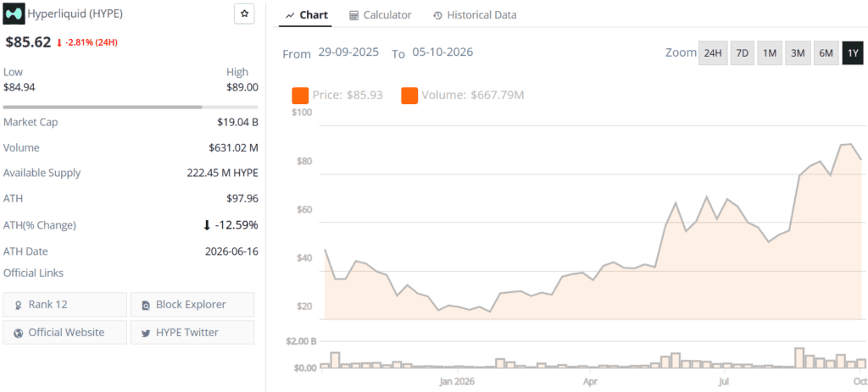Switch to the Calculator tab
This screenshot has width=868, height=392.
pyautogui.click(x=381, y=15)
